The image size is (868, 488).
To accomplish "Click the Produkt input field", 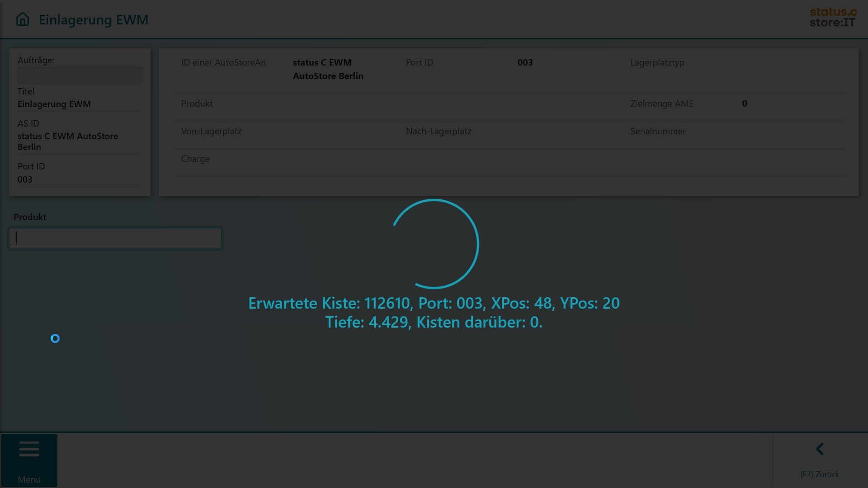I will point(116,238).
